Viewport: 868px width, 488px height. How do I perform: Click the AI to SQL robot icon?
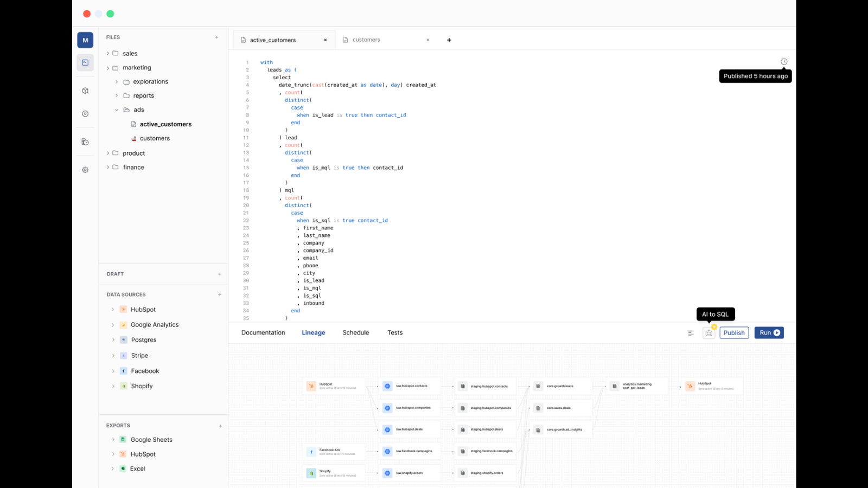point(709,333)
